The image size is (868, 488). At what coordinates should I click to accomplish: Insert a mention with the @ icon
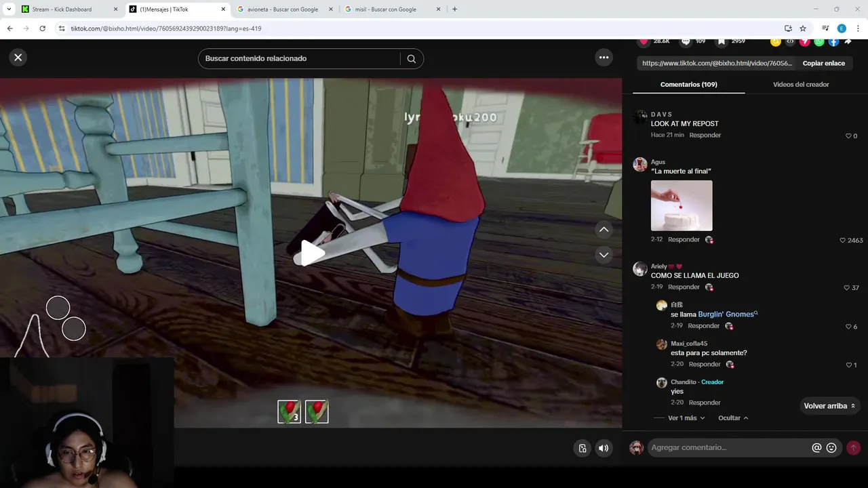pyautogui.click(x=816, y=447)
